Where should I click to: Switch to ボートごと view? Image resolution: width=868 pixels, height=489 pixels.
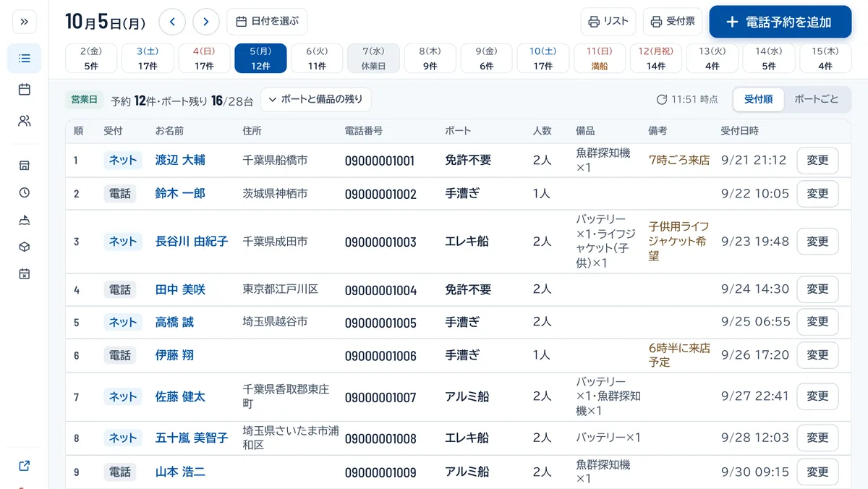(817, 99)
